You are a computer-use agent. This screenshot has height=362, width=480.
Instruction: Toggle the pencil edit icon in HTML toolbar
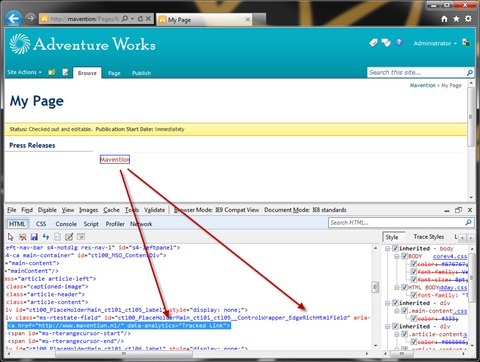(69, 237)
